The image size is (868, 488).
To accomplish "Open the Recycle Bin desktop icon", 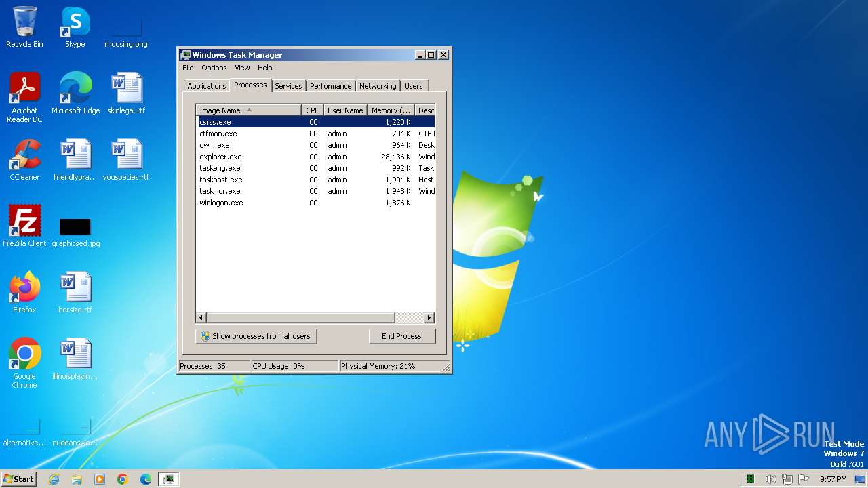I will point(24,27).
